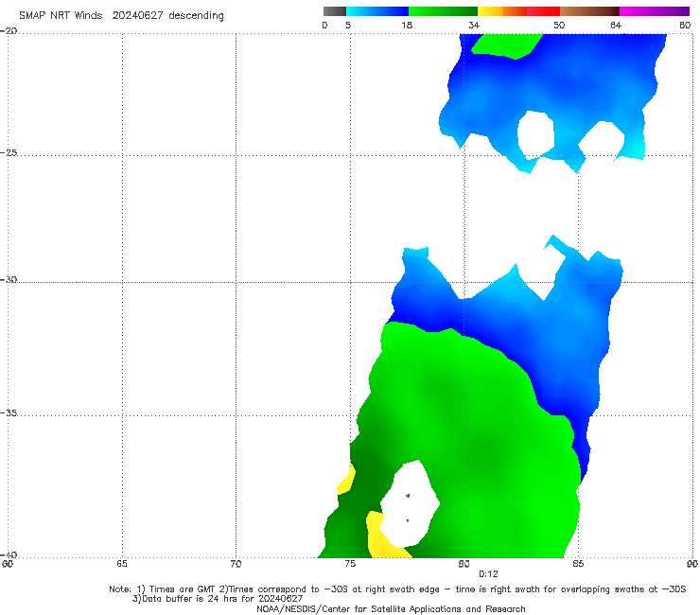Click the '3)Data buffer is 24 hrs' note line
The image size is (700, 615).
tap(218, 599)
